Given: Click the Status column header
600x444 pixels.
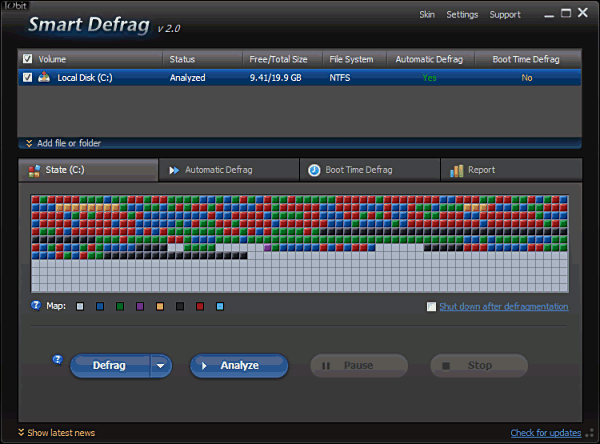Looking at the screenshot, I should pyautogui.click(x=203, y=59).
